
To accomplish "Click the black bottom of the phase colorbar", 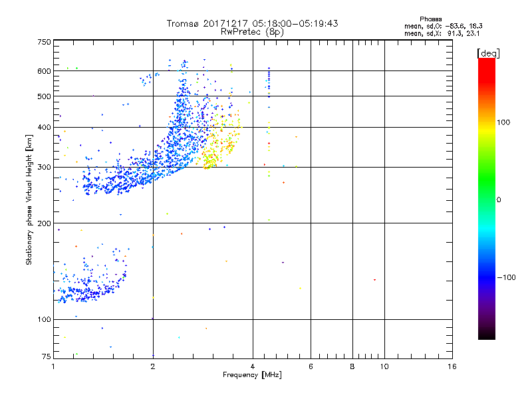I will (487, 334).
